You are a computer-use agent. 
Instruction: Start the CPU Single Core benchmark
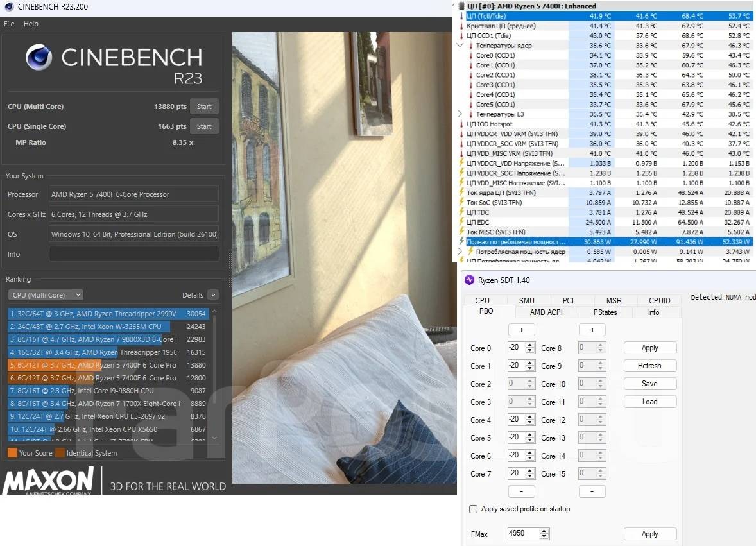204,126
